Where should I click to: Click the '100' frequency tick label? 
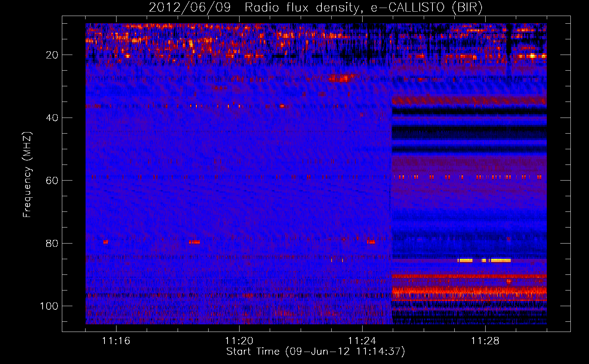(49, 306)
